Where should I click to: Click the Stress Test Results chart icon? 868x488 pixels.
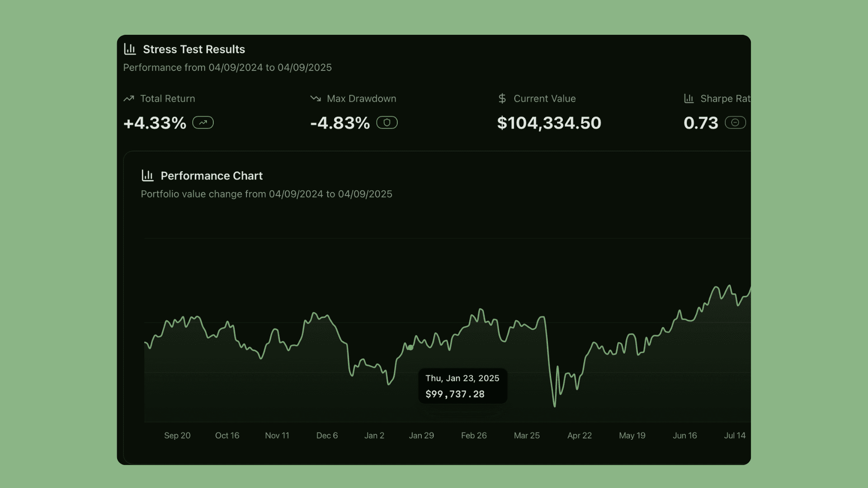[130, 49]
